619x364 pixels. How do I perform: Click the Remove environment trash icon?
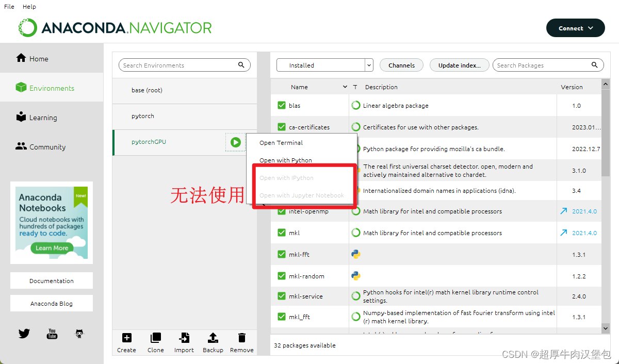click(241, 338)
